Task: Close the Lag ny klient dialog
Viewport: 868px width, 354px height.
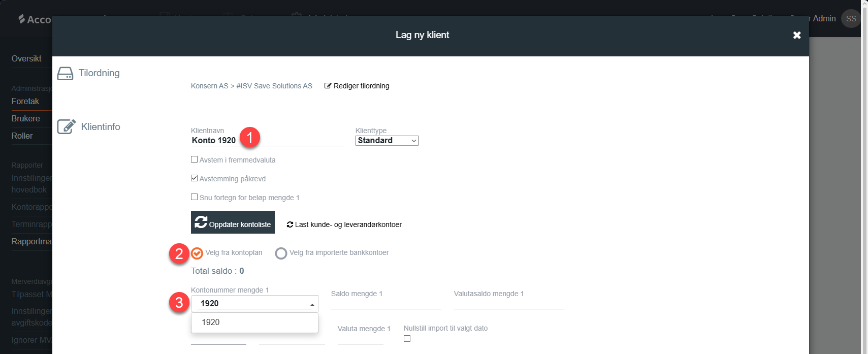Action: point(796,35)
